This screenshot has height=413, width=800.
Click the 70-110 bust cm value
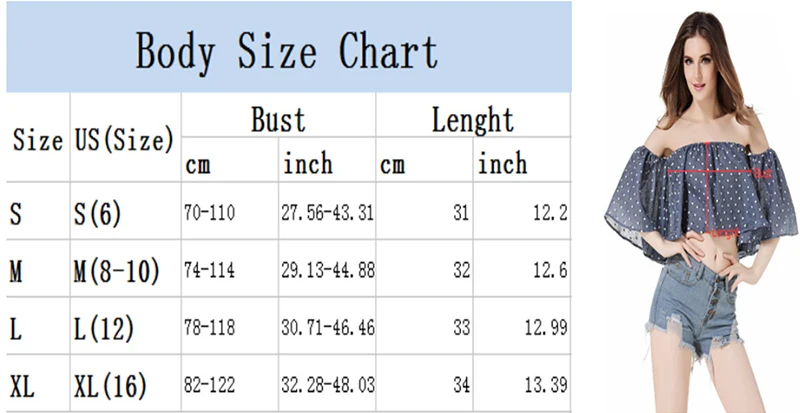tap(209, 212)
